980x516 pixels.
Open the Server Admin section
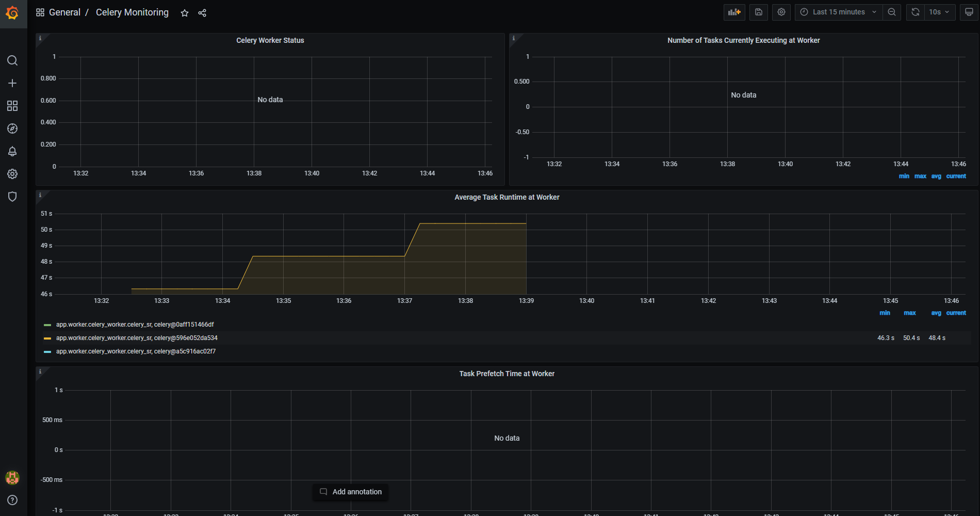12,196
